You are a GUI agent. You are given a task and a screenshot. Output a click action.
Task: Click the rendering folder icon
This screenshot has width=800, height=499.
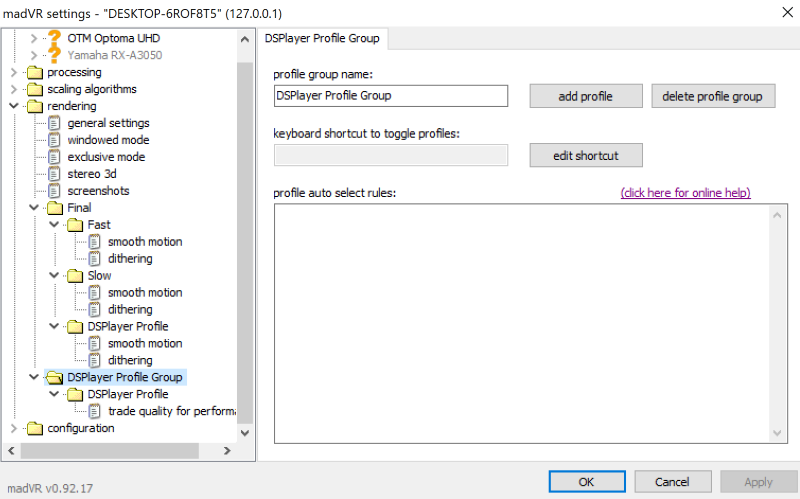pyautogui.click(x=35, y=106)
